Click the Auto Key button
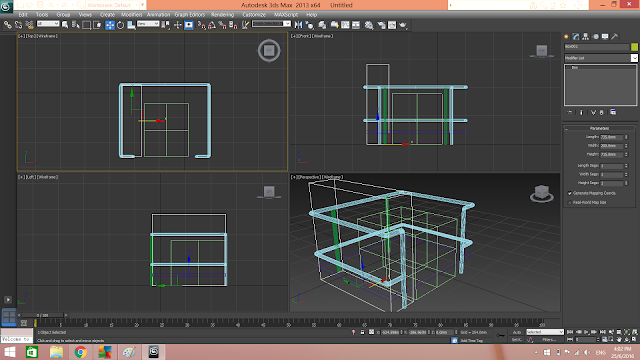The image size is (640, 360). pyautogui.click(x=517, y=332)
